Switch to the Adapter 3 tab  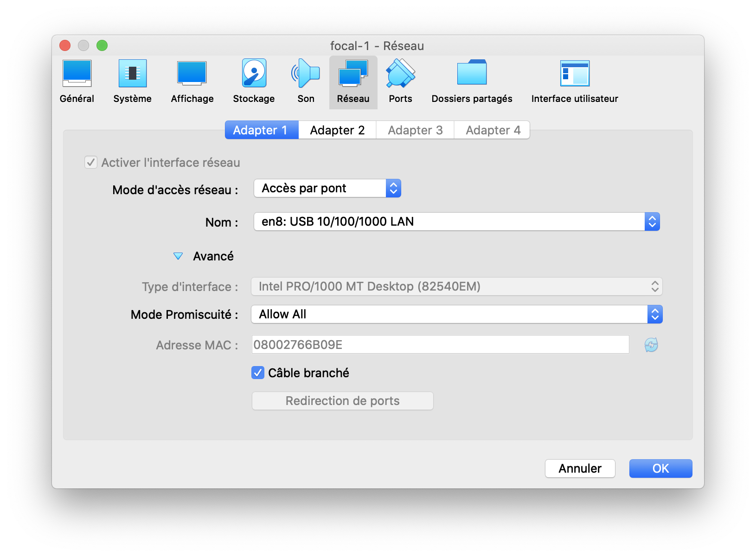(415, 130)
